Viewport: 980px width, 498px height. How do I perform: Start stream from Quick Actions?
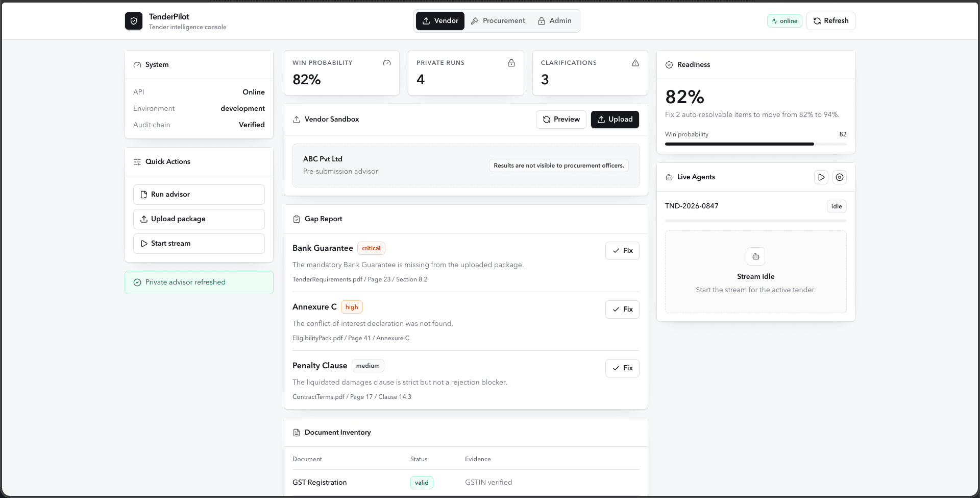coord(199,244)
